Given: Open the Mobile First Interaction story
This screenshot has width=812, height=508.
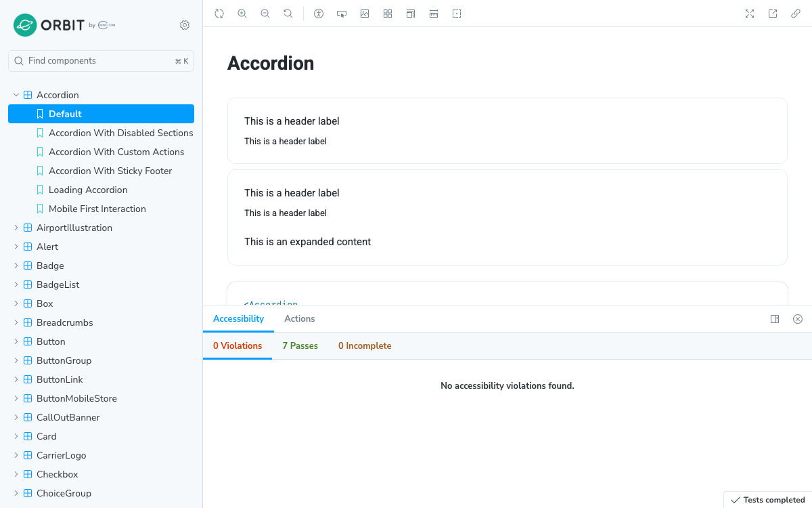Looking at the screenshot, I should [101, 209].
